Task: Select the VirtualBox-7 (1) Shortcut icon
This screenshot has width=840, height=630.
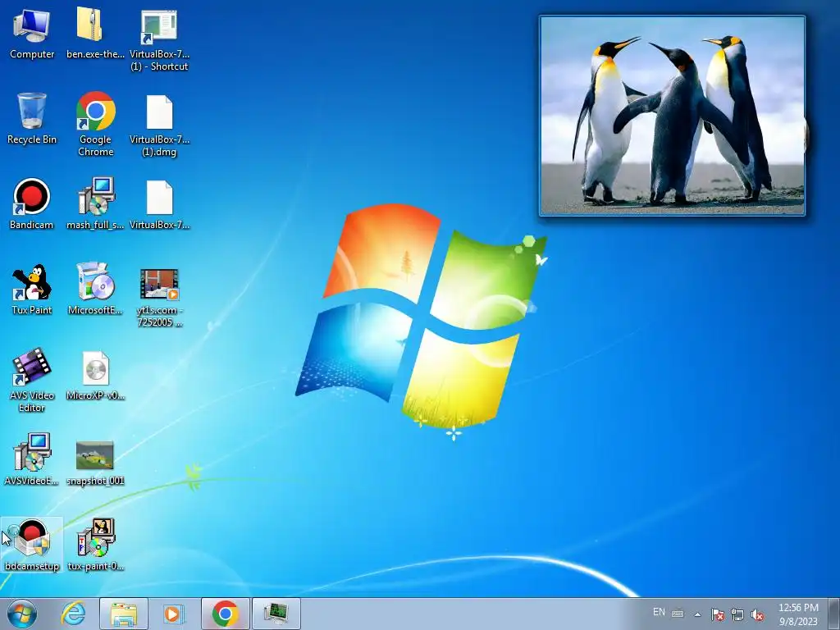Action: (x=159, y=39)
